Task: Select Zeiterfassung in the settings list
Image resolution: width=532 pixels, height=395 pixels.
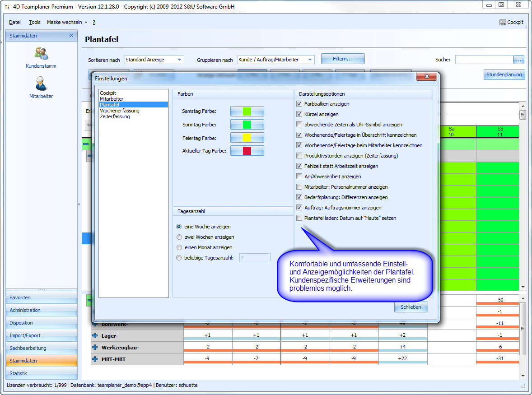Action: coord(115,116)
